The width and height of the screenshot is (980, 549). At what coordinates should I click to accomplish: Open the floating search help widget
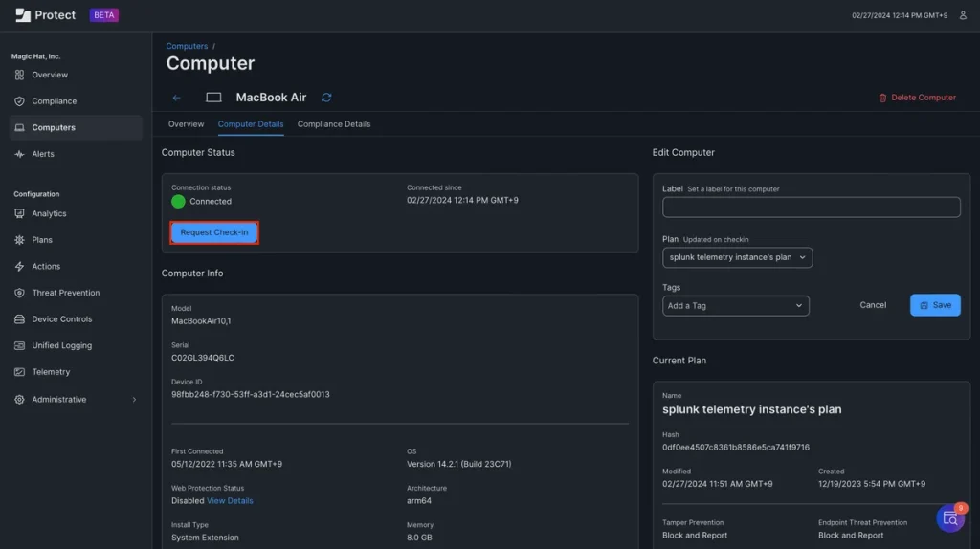coord(950,518)
